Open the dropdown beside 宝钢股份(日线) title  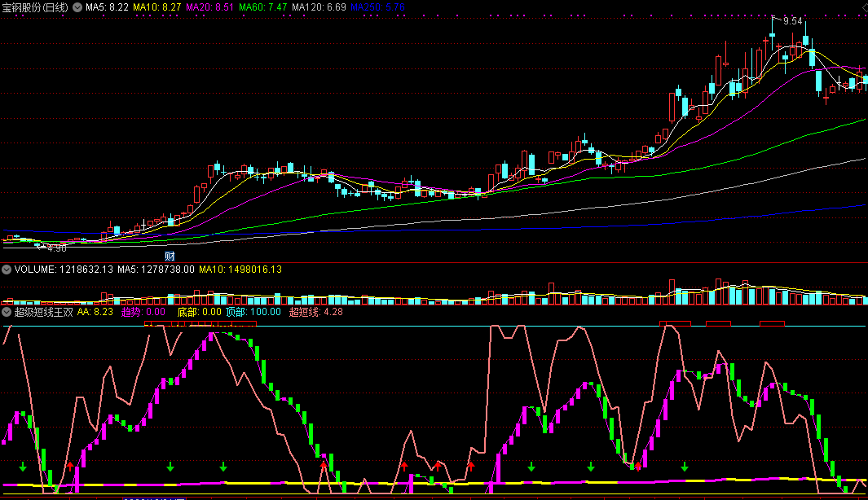(77, 8)
